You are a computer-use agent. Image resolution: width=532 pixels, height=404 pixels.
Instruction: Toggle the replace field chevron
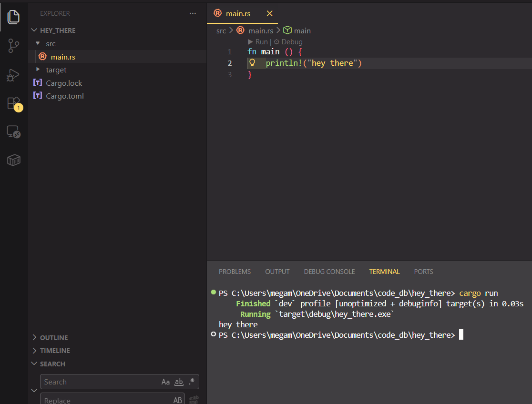[34, 391]
